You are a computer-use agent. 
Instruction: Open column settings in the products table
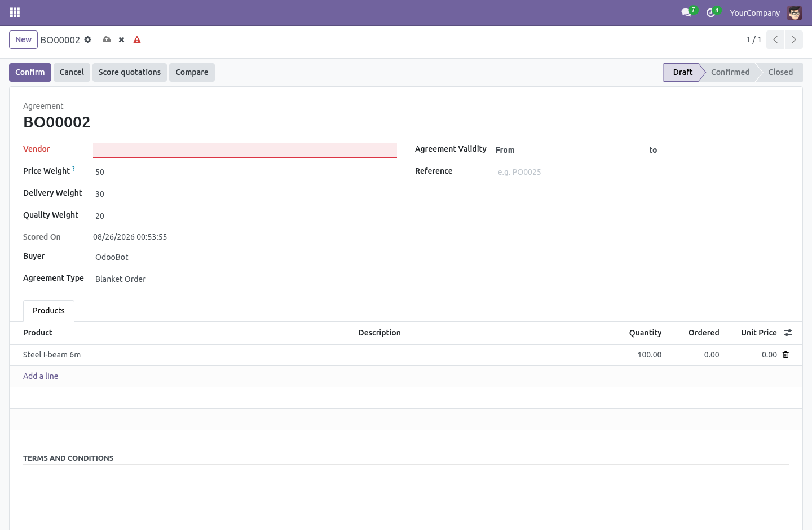point(788,333)
